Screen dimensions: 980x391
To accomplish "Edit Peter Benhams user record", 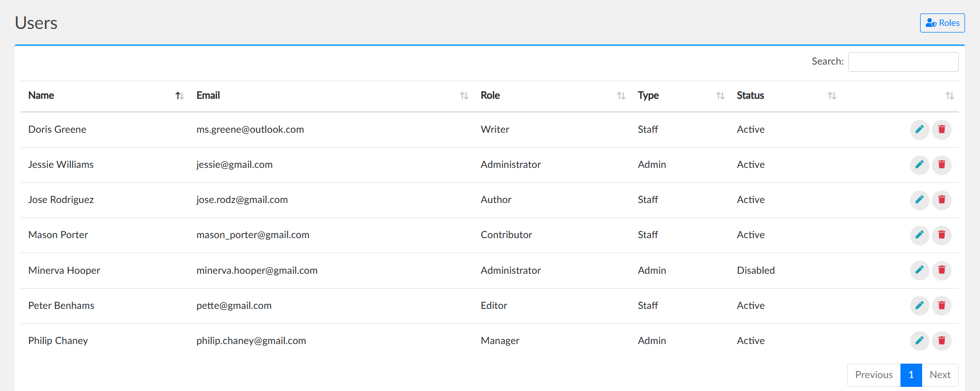I will click(919, 306).
